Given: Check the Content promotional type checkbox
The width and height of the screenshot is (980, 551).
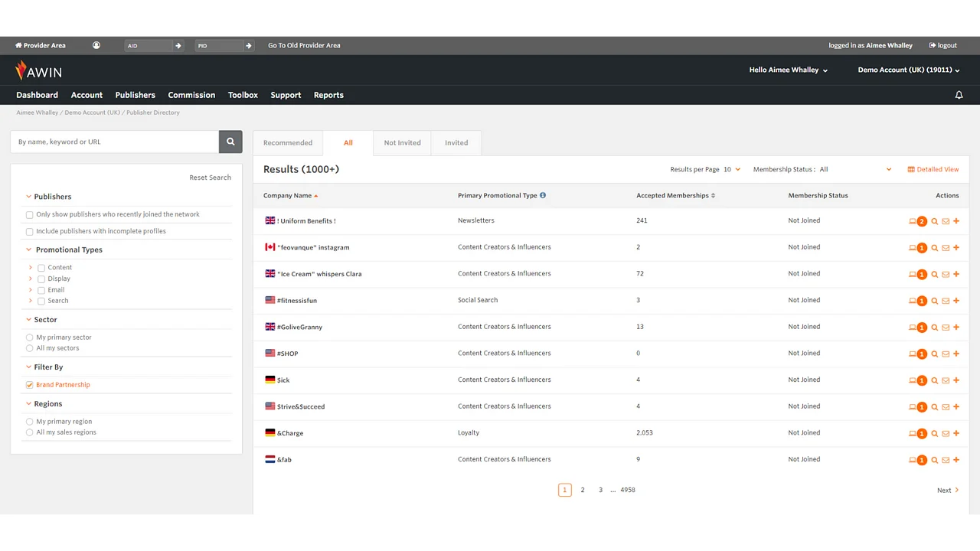Looking at the screenshot, I should click(41, 267).
